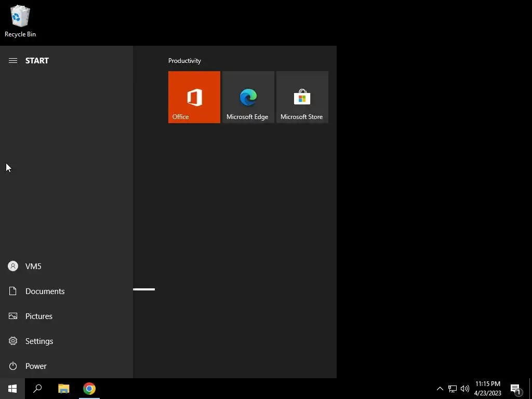Open File Explorer from taskbar
This screenshot has width=532, height=399.
[63, 389]
